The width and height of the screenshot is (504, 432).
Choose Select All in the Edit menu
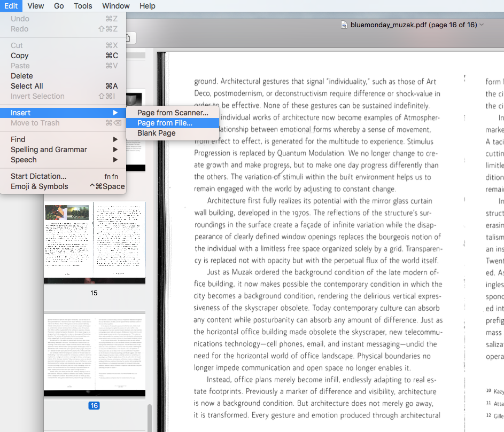coord(63,86)
